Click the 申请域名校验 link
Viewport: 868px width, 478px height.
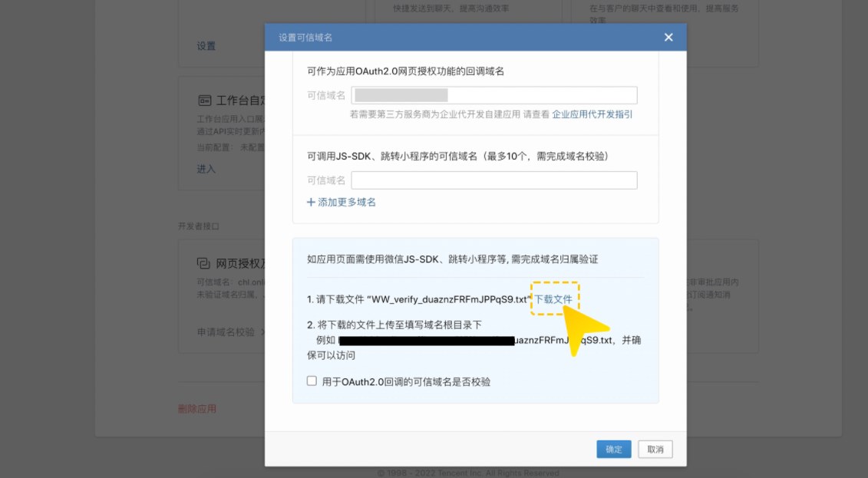pos(226,332)
